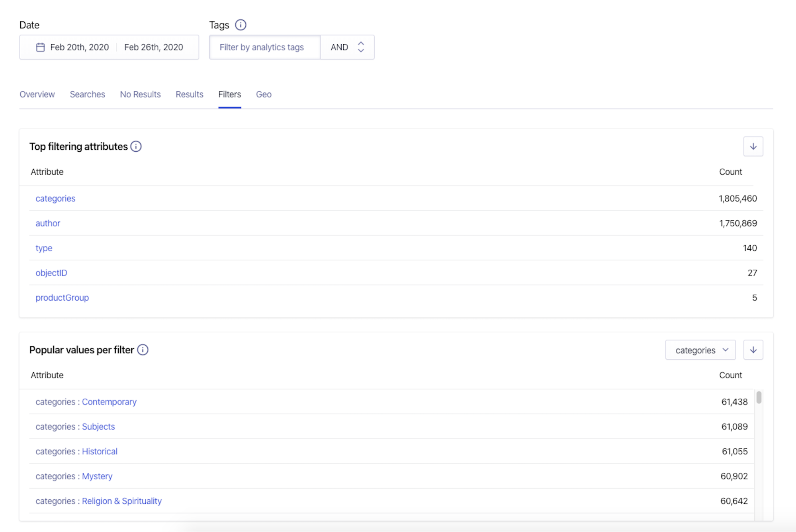The height and width of the screenshot is (532, 796).
Task: Click the categories attribute link
Action: [55, 198]
